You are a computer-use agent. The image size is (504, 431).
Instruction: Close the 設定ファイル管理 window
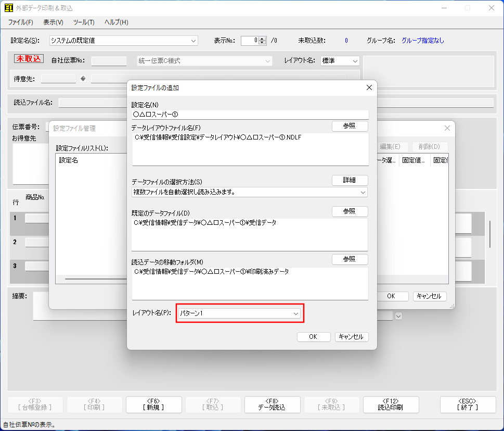click(447, 128)
